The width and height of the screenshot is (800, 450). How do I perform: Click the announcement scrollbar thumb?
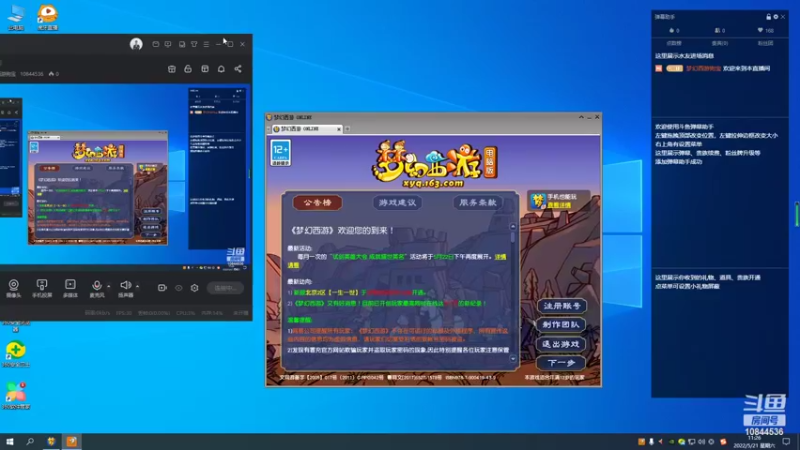(x=513, y=237)
